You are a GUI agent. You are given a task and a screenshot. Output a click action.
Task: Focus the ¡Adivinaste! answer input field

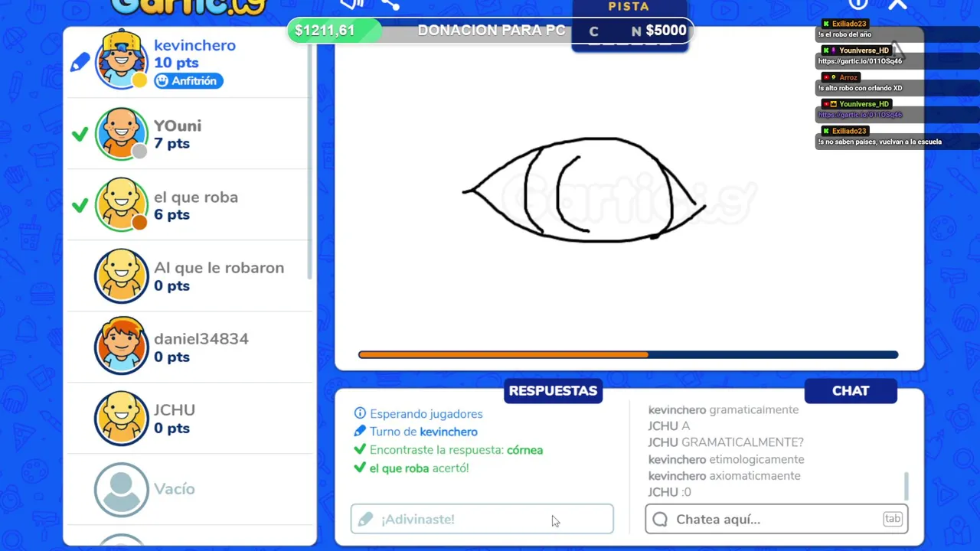coord(482,519)
